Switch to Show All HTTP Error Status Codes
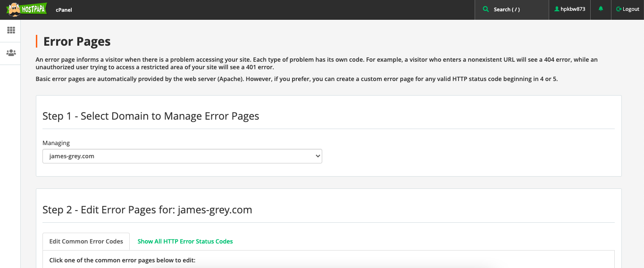 point(185,241)
